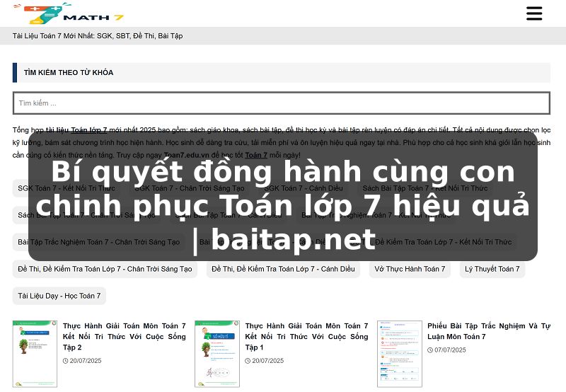Open article Phiếu Bài Tập Trắc Nghiệm Và Tự Luận
Viewport: 566px width, 392px height.
coord(489,331)
